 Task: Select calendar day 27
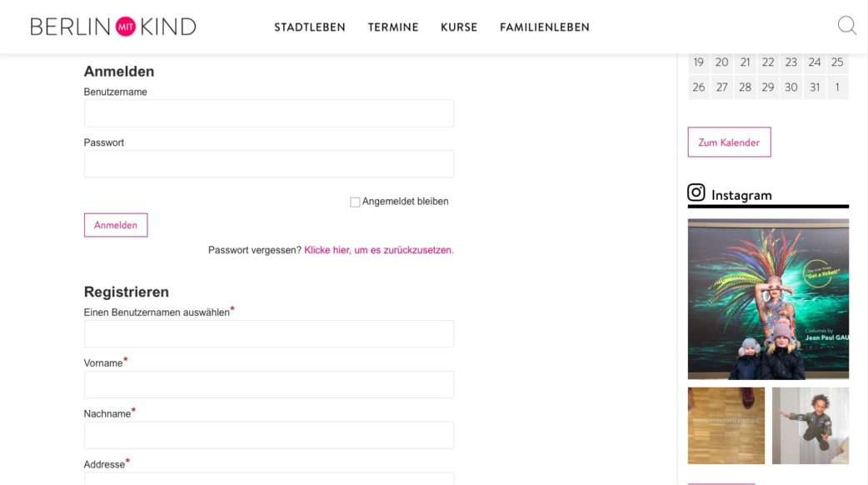point(722,87)
